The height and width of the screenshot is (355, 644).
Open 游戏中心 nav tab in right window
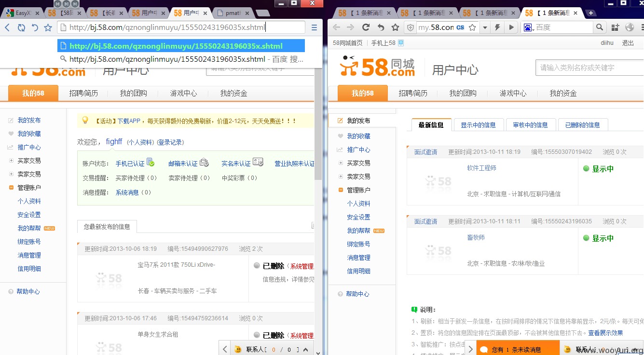click(x=513, y=93)
